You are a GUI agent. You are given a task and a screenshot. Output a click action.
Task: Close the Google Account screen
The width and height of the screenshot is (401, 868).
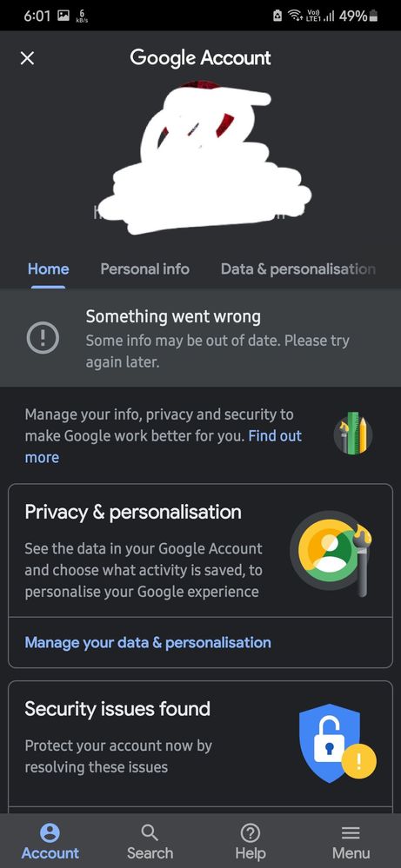pos(27,58)
